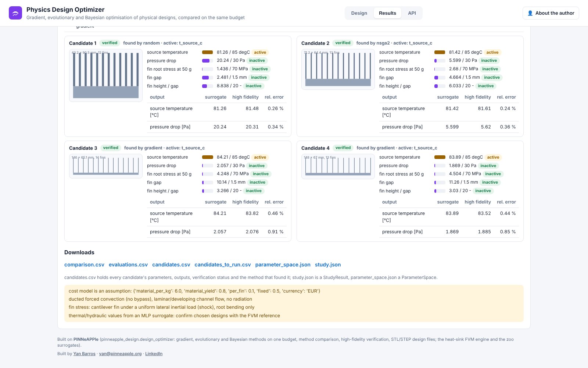This screenshot has height=368, width=588.
Task: Click Candidate 1 heading text
Action: (83, 43)
